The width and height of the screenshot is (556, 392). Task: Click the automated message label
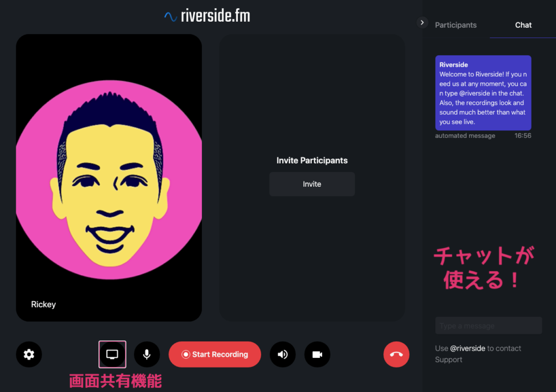465,136
